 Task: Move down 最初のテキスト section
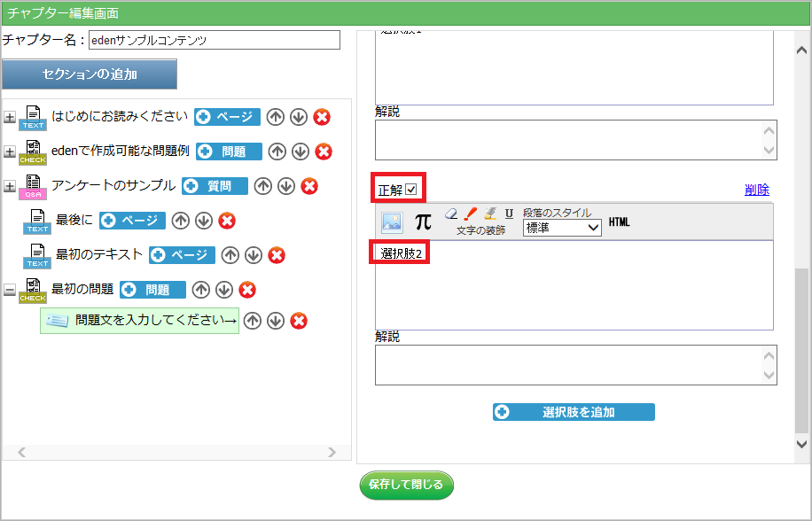(254, 255)
